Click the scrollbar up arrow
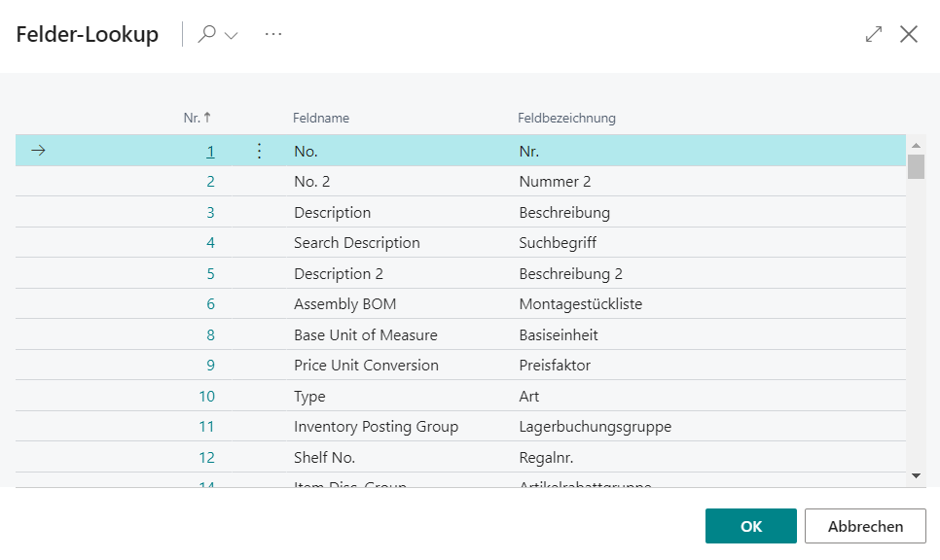940x560 pixels. coord(916,145)
